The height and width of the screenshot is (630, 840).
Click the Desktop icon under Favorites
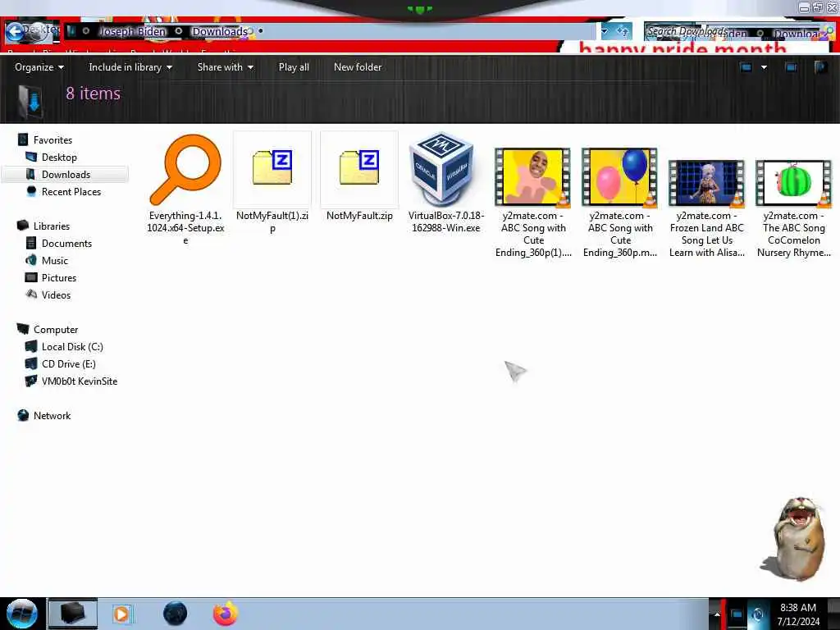tap(31, 157)
